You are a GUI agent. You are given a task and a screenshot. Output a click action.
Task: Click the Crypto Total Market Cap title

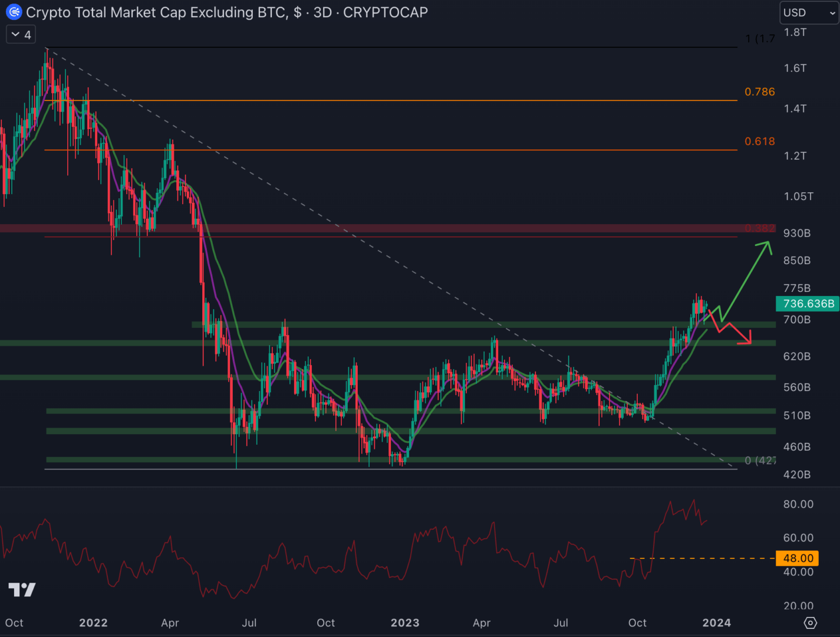[157, 12]
